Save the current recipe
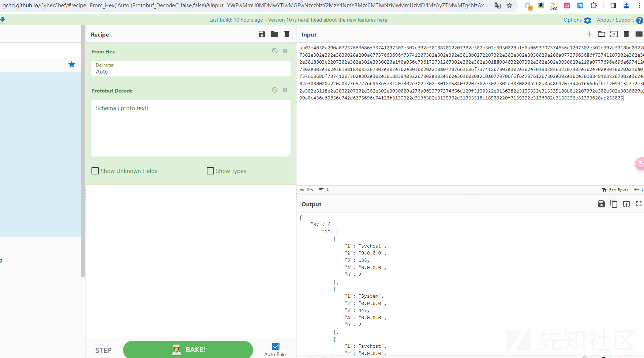This screenshot has height=358, width=644. 262,34
